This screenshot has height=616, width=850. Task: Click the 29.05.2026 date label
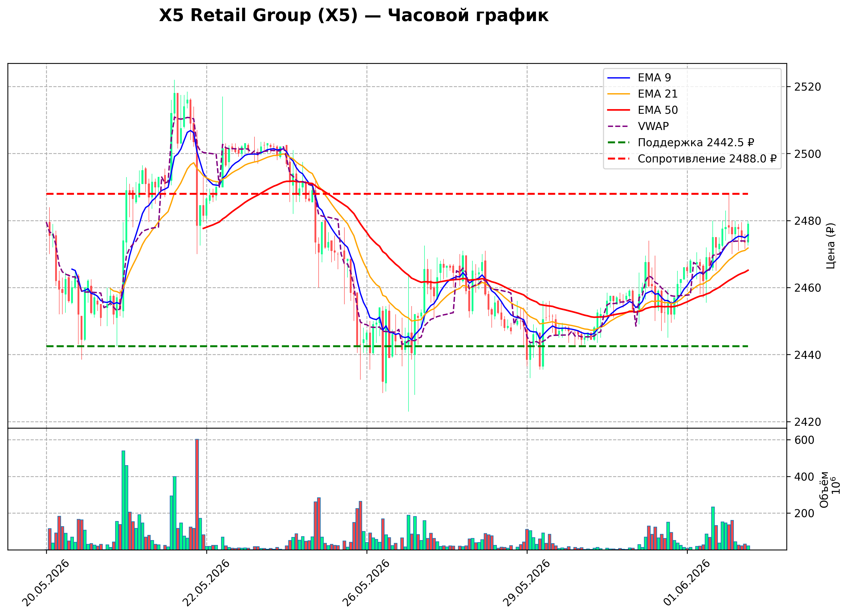coord(526,583)
